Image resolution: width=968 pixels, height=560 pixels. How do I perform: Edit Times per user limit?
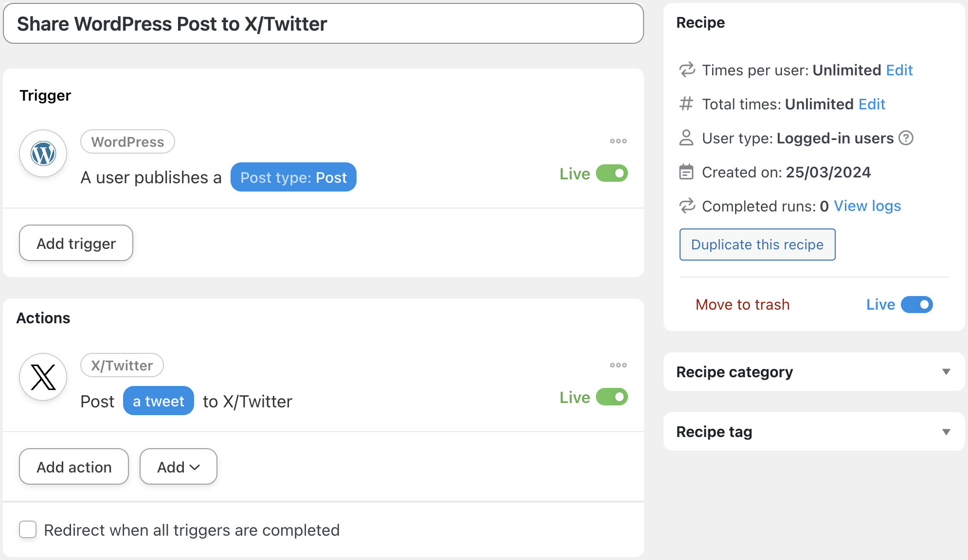click(x=899, y=70)
